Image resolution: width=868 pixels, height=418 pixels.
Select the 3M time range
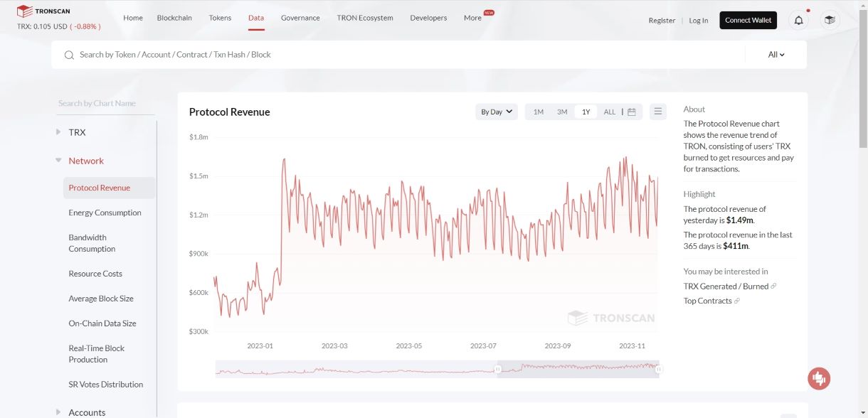[x=562, y=112]
